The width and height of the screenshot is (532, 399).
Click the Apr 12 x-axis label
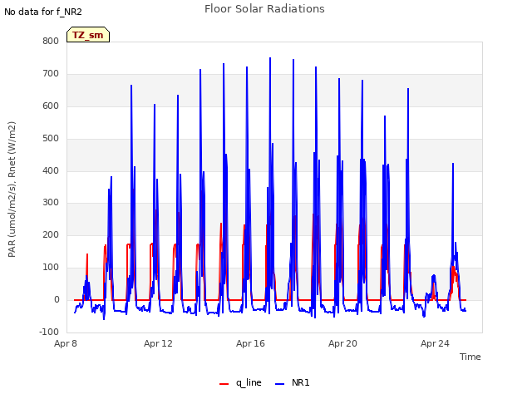pyautogui.click(x=158, y=343)
